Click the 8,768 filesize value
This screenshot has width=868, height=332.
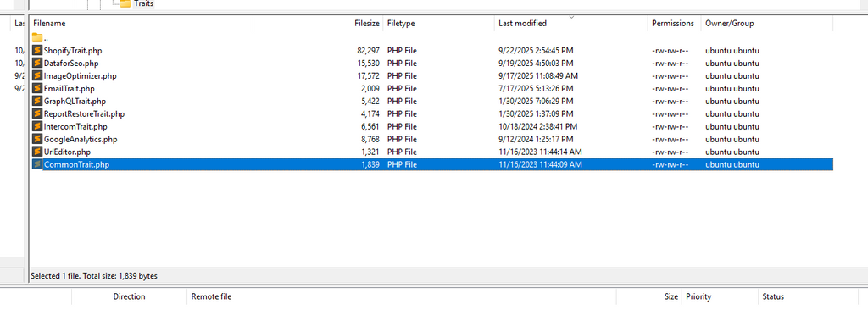[371, 140]
